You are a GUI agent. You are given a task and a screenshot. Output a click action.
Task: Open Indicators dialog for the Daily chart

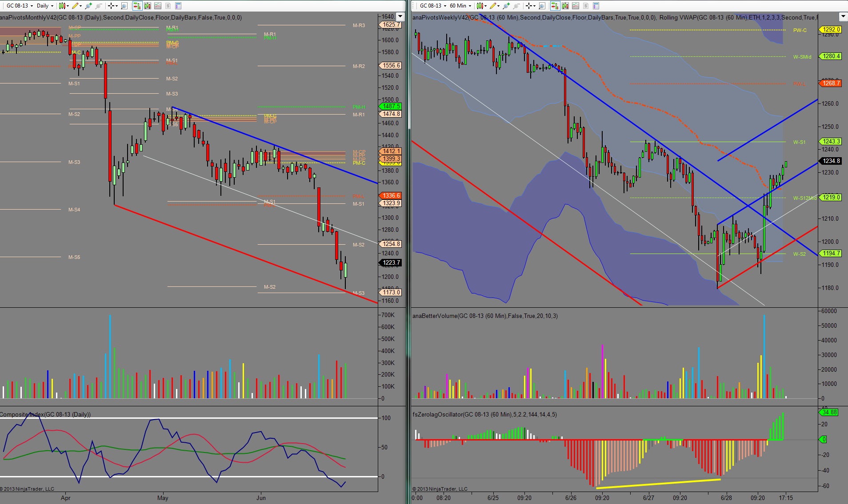[x=158, y=6]
